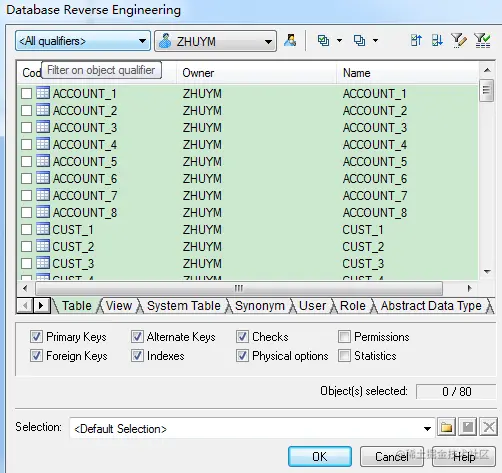Click the move selected to bottom icon
Viewport: 502px width, 473px height.
pos(437,41)
